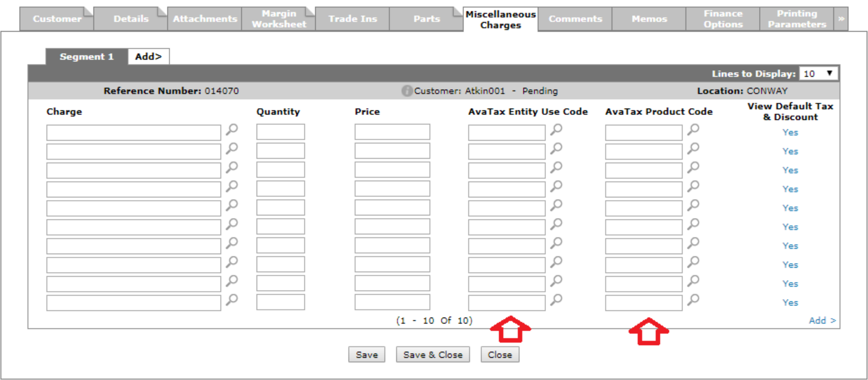Open charge lookup magnifier in seventh row
Image resolution: width=868 pixels, height=380 pixels.
(232, 243)
